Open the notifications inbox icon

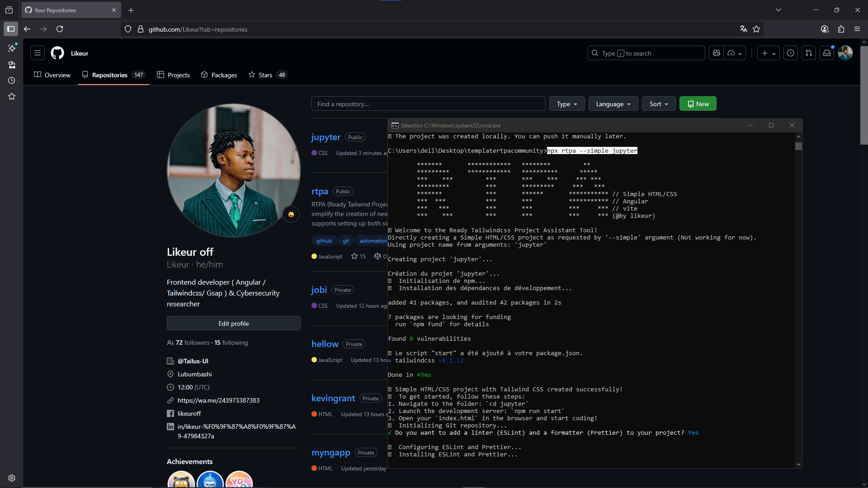click(827, 53)
